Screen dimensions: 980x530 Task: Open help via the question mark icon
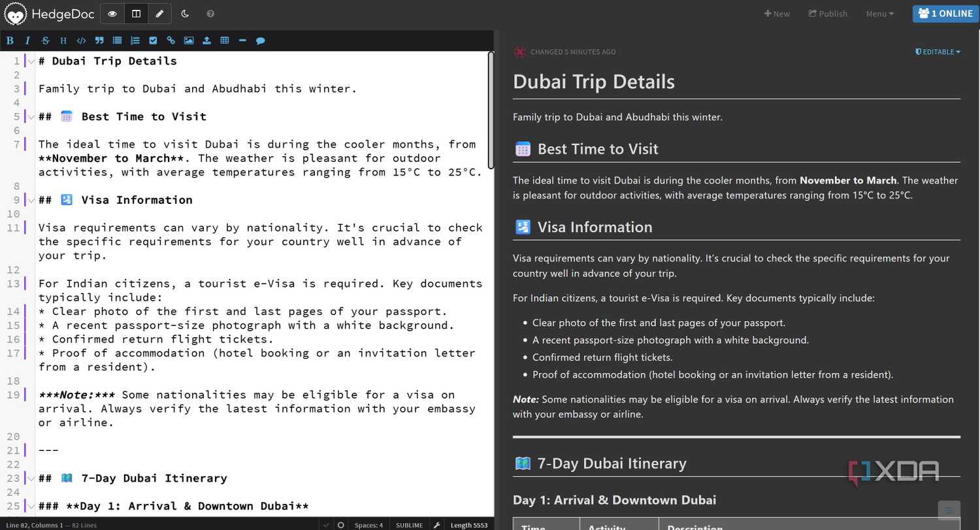point(210,14)
